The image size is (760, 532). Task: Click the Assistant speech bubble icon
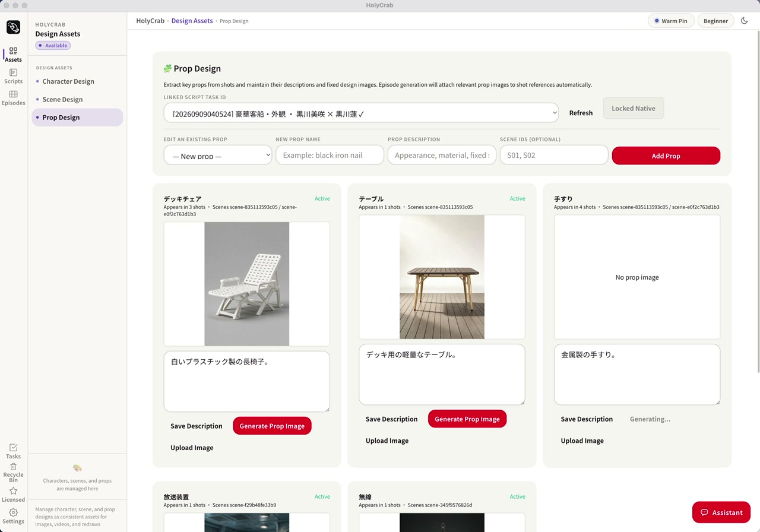(705, 512)
